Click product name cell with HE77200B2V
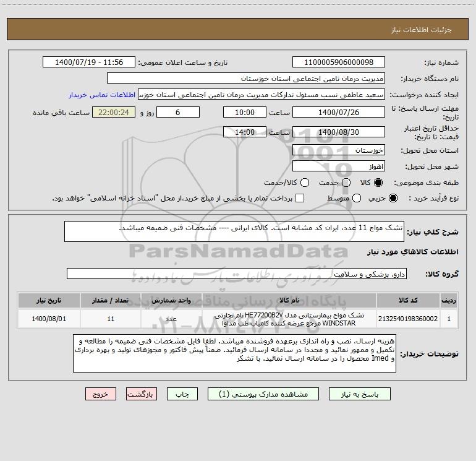Screen dimensions: 476x461 tap(289, 319)
